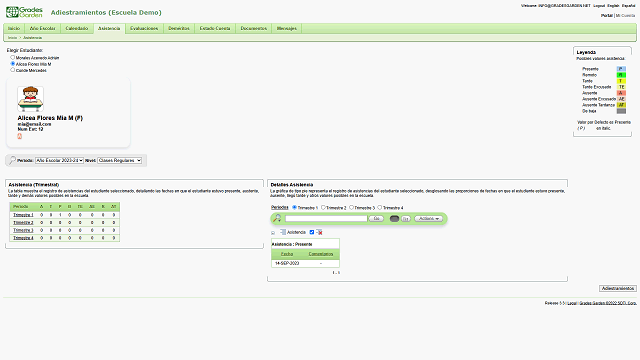
Task: Click the Presente P blue swatch
Action: pos(621,69)
